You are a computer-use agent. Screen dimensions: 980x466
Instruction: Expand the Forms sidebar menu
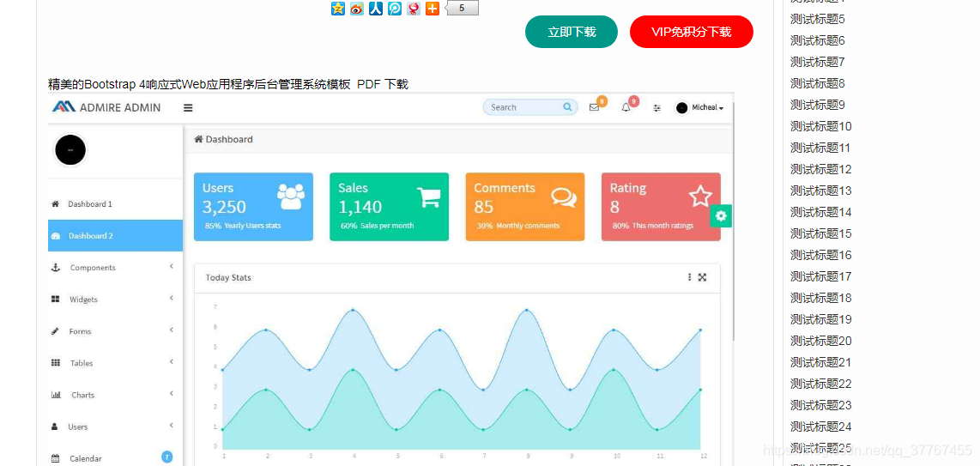115,331
